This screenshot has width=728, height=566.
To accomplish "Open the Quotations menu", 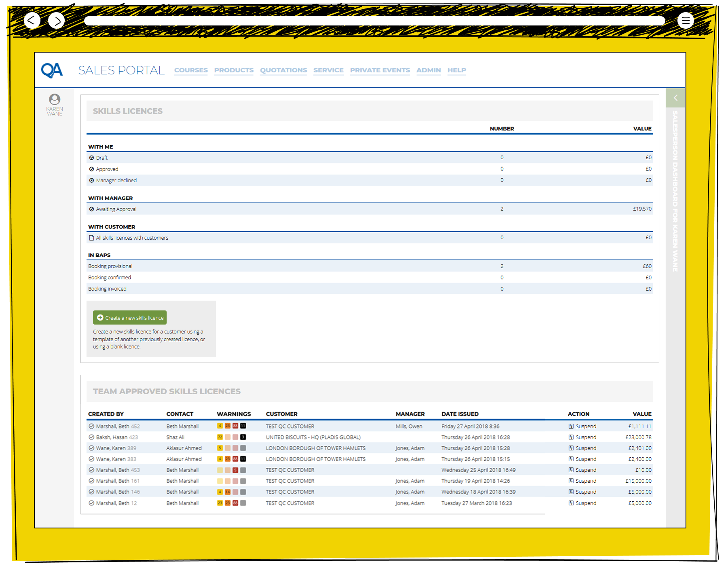I will coord(283,70).
